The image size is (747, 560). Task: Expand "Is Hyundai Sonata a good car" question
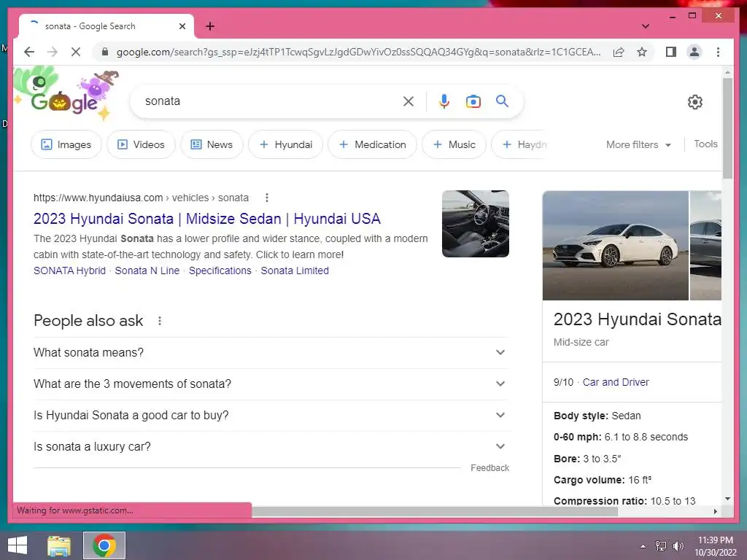[x=271, y=415]
